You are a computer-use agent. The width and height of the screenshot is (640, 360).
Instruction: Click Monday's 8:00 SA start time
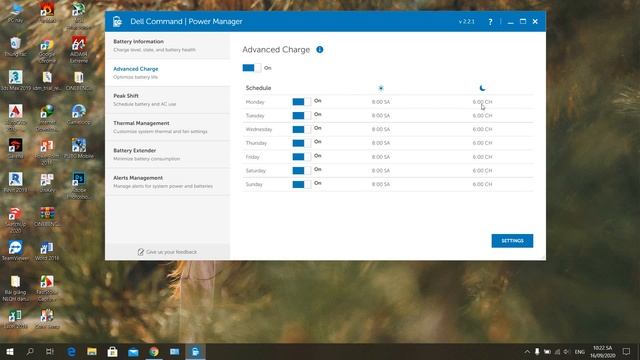click(x=381, y=102)
